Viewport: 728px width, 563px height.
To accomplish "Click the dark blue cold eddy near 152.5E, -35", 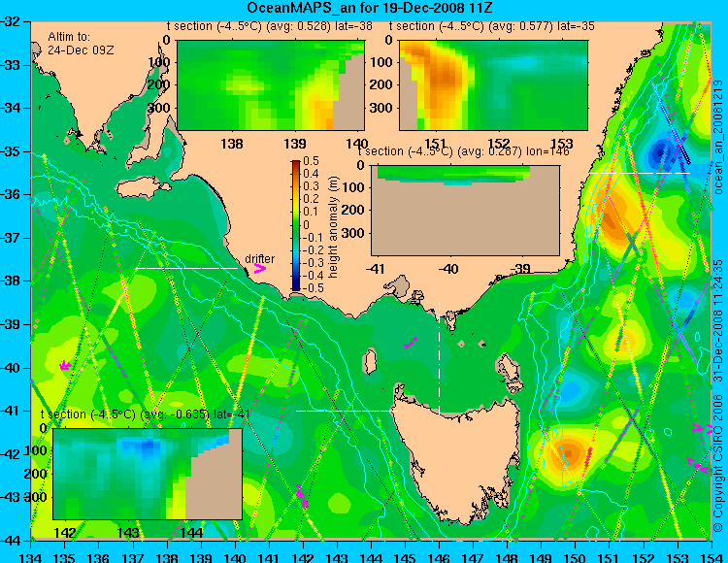I will click(660, 152).
